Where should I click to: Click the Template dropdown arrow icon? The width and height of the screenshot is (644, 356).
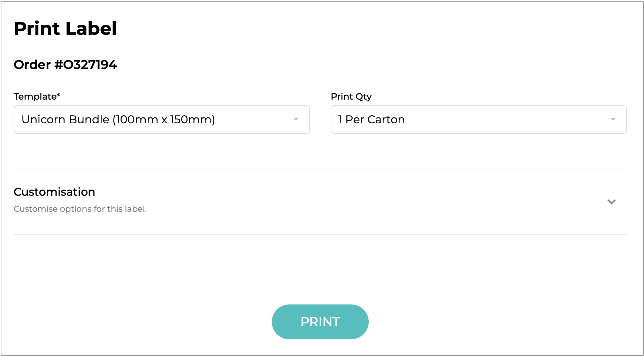coord(296,119)
